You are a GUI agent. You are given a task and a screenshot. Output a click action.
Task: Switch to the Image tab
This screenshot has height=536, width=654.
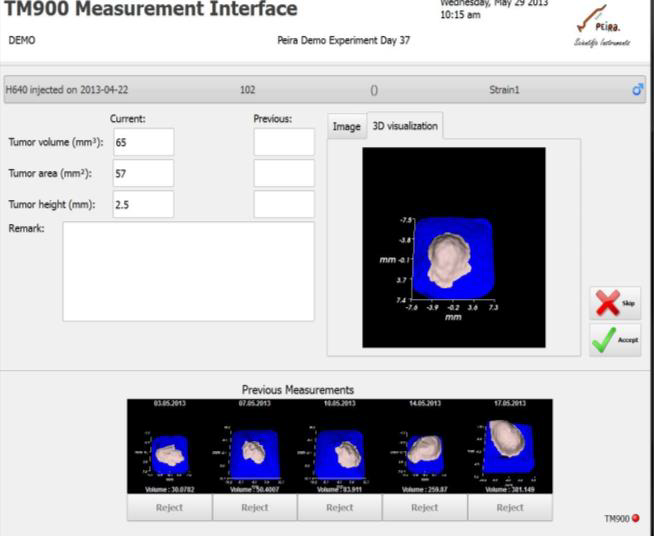[346, 127]
